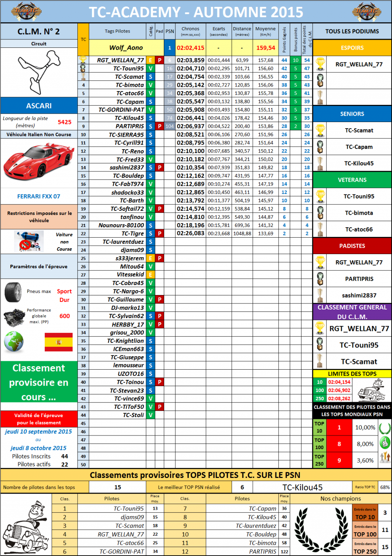392x556 pixels.
Task: Click the date jeudi 8 octobre 2015
Action: click(38, 448)
